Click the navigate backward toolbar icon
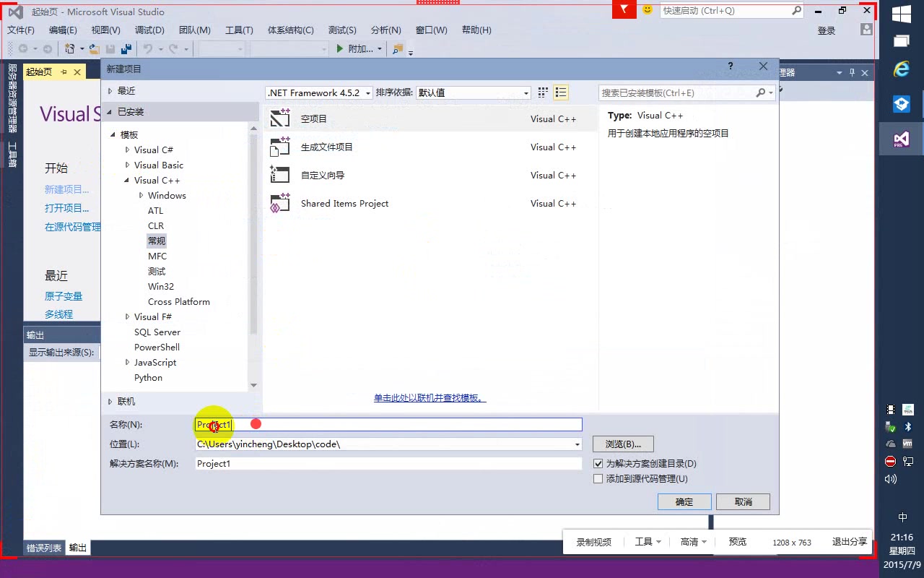 23,49
